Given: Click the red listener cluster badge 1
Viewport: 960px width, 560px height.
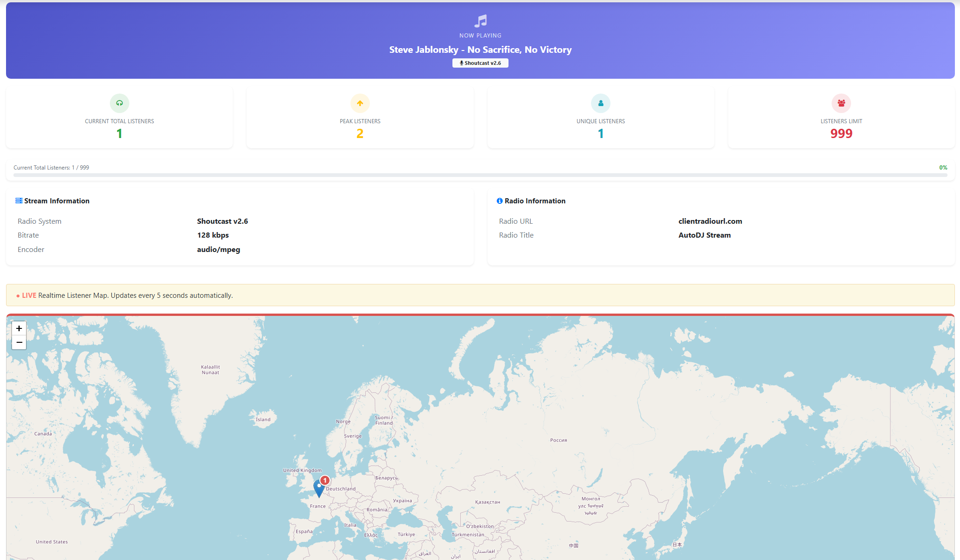Looking at the screenshot, I should pyautogui.click(x=325, y=480).
